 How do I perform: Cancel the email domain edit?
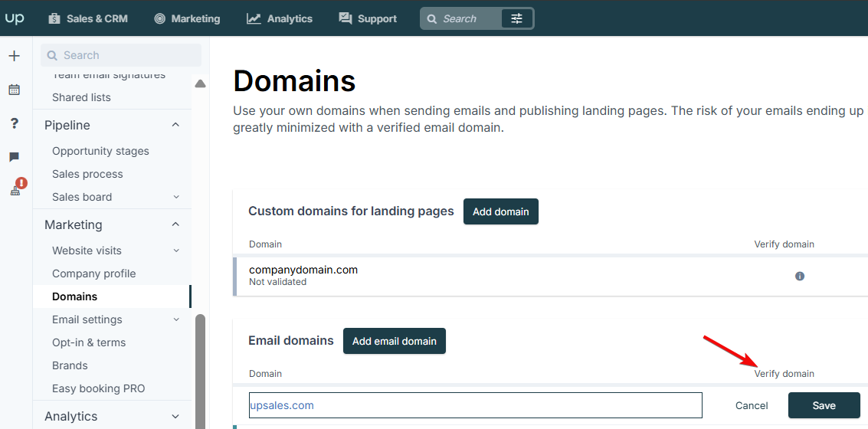tap(752, 406)
